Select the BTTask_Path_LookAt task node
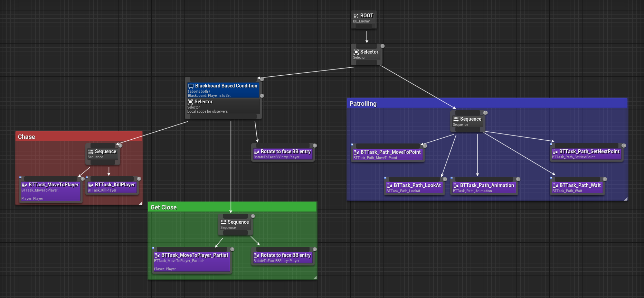Screen dimensions: 644x298 tap(414, 188)
